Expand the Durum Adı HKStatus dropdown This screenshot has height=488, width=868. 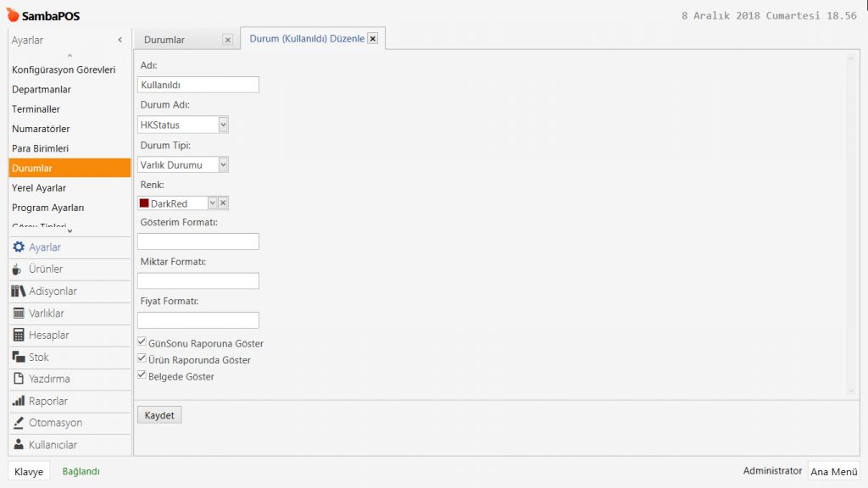coord(223,125)
